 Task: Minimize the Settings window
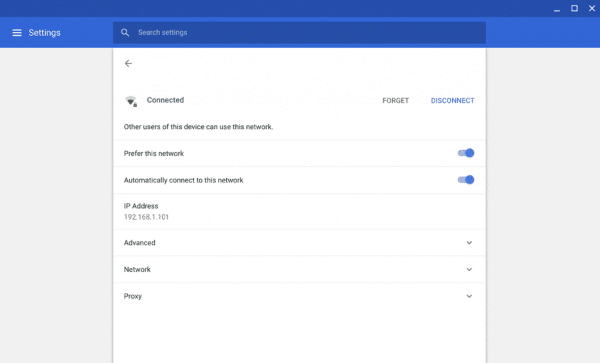click(557, 9)
